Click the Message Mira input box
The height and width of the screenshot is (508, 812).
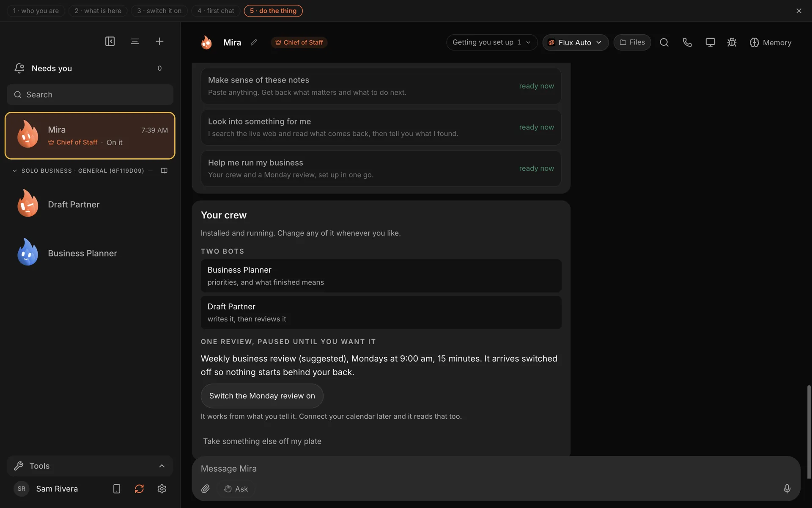[496, 469]
